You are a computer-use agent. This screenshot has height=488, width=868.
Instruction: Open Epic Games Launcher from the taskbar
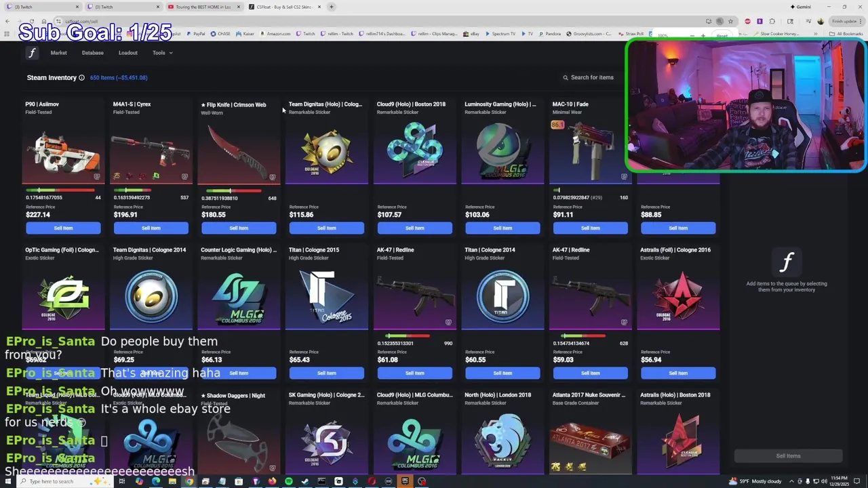[405, 481]
